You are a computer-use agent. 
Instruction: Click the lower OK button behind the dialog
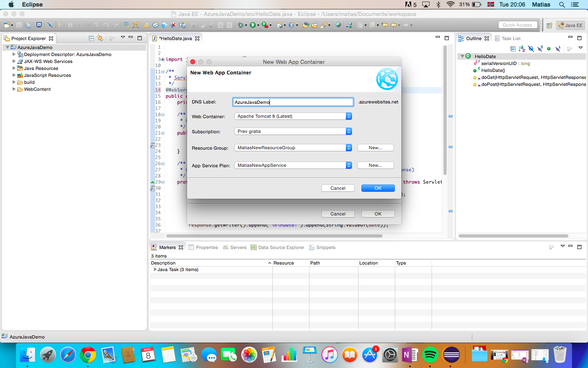click(x=378, y=214)
